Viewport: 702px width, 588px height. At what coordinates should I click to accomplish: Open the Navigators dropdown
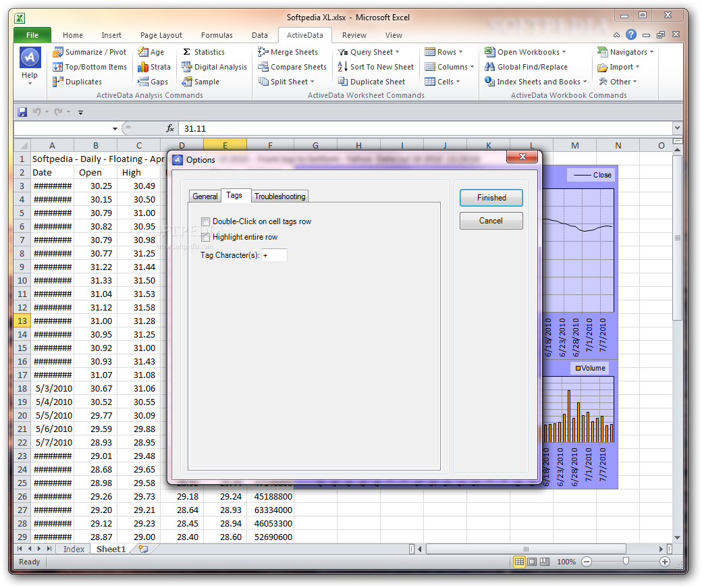click(652, 52)
